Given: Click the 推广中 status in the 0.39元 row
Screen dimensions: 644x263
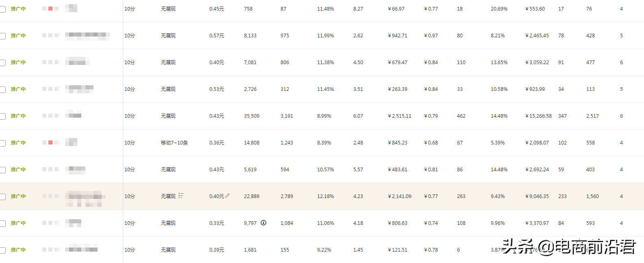Looking at the screenshot, I should pyautogui.click(x=18, y=250).
